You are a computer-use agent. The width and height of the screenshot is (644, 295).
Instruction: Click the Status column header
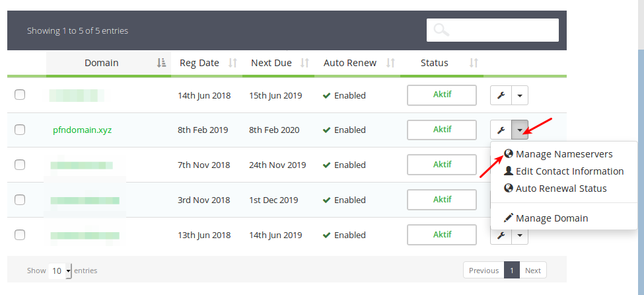[x=442, y=63]
